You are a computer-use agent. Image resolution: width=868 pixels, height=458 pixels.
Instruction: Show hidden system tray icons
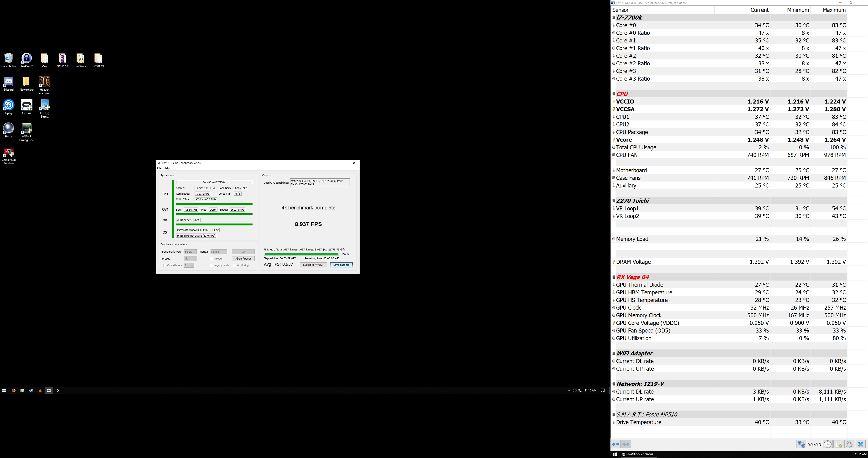569,390
